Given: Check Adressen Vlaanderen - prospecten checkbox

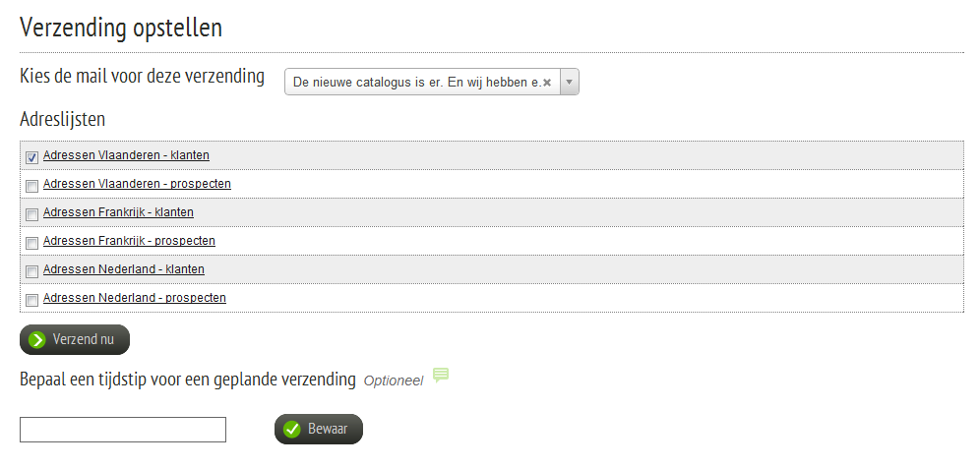Looking at the screenshot, I should pyautogui.click(x=31, y=186).
